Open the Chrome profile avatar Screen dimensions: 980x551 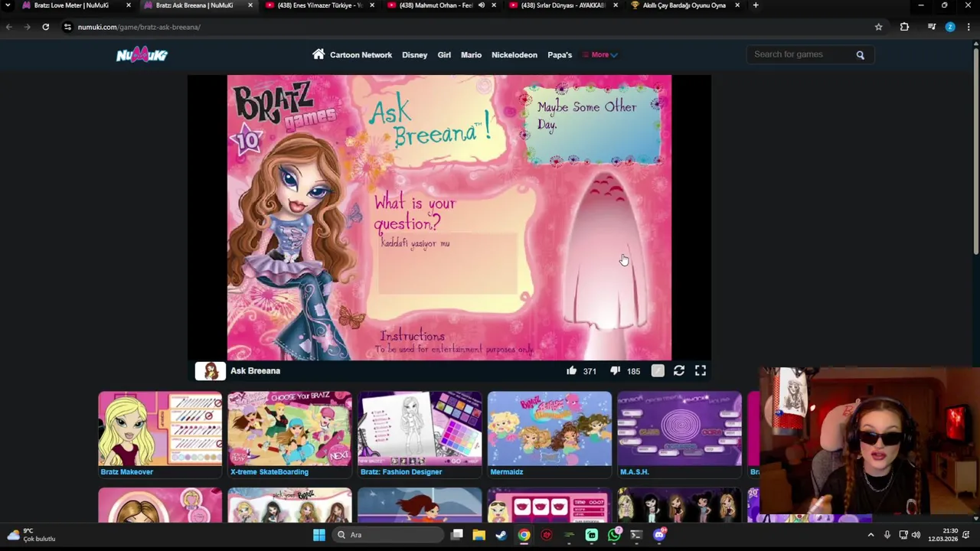point(950,27)
